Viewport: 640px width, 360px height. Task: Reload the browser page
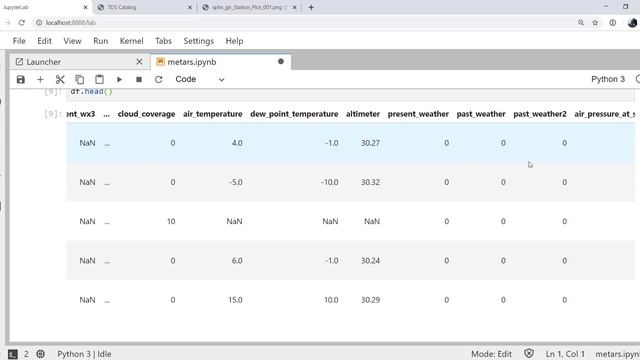(x=21, y=23)
